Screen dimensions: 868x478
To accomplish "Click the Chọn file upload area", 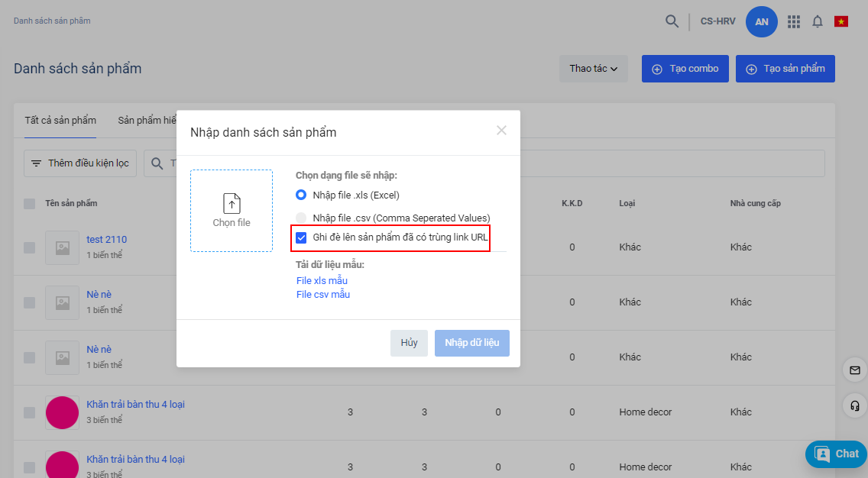I will pyautogui.click(x=232, y=211).
